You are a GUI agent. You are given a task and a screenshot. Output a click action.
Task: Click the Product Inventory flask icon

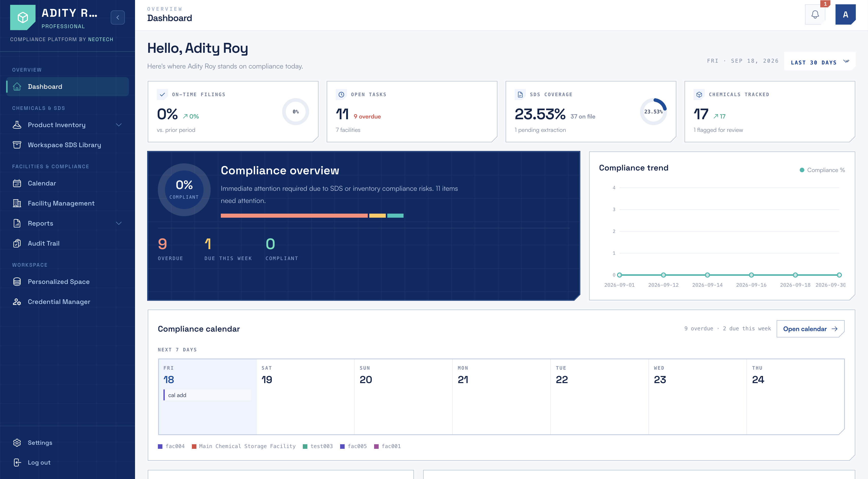click(17, 125)
